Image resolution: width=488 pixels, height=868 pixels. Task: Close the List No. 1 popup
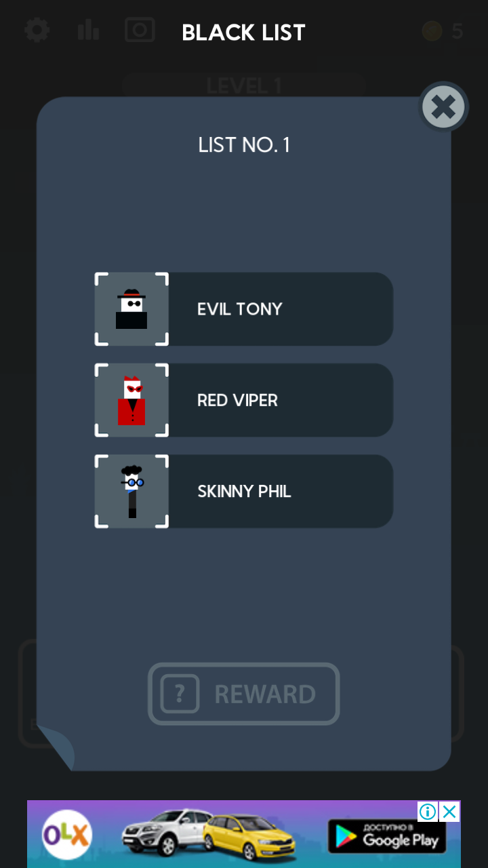tap(443, 106)
